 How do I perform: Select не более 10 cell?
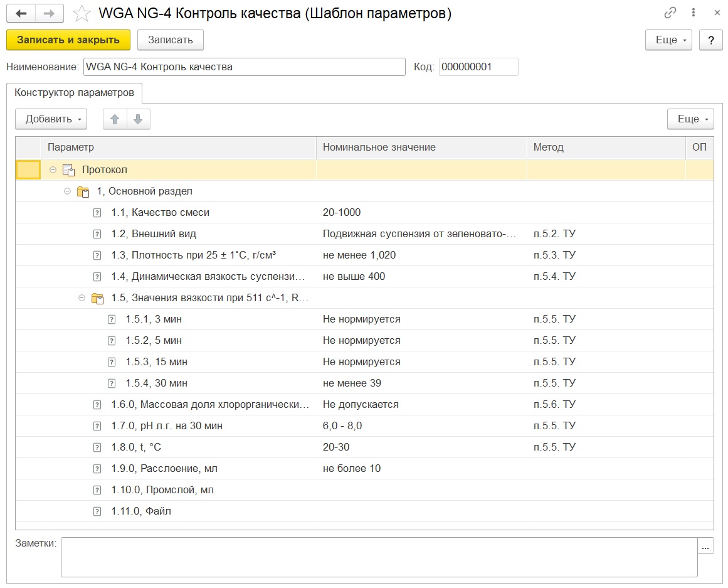[x=421, y=469]
